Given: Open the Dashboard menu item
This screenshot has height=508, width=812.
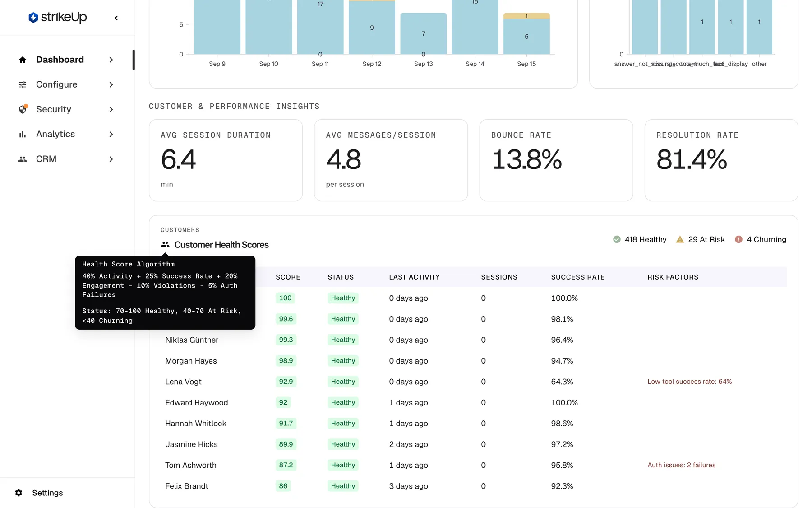Looking at the screenshot, I should click(x=67, y=60).
